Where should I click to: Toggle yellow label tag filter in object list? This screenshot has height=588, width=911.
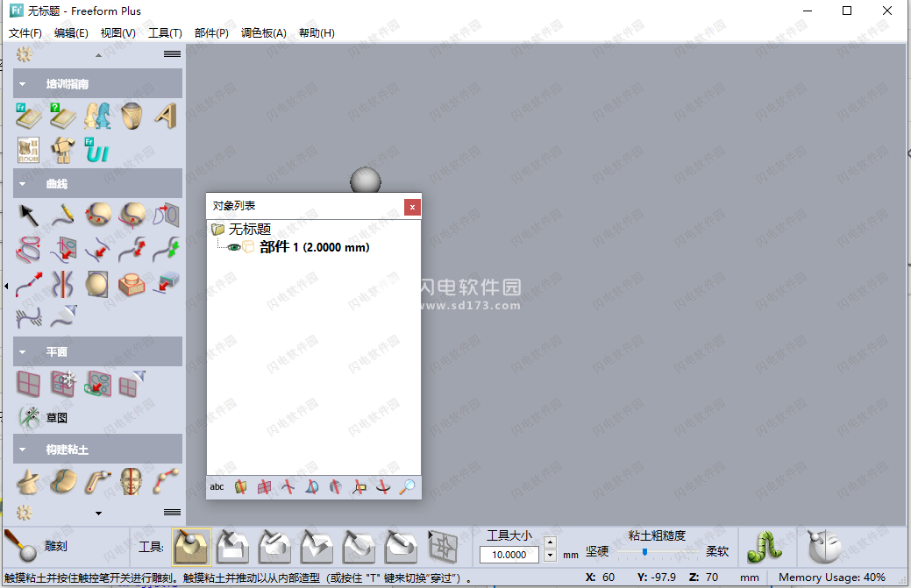[x=359, y=487]
